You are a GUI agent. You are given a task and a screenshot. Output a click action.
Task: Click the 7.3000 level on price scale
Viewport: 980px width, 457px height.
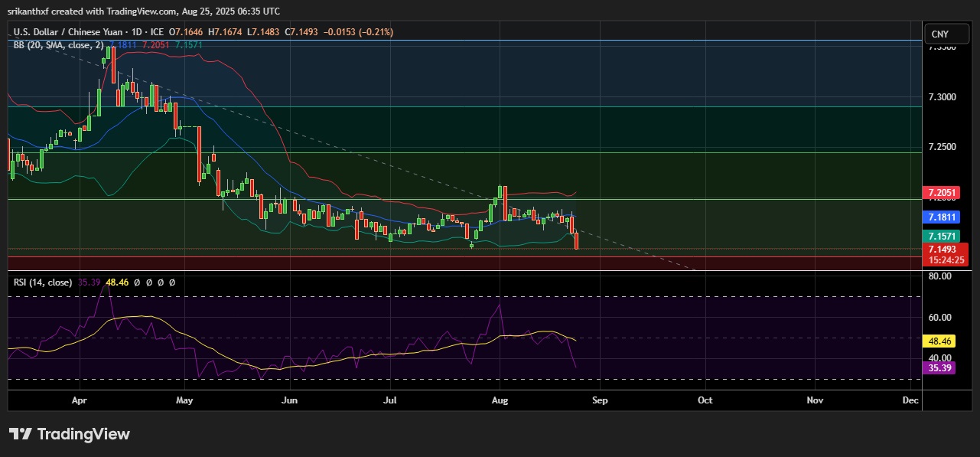tap(942, 97)
